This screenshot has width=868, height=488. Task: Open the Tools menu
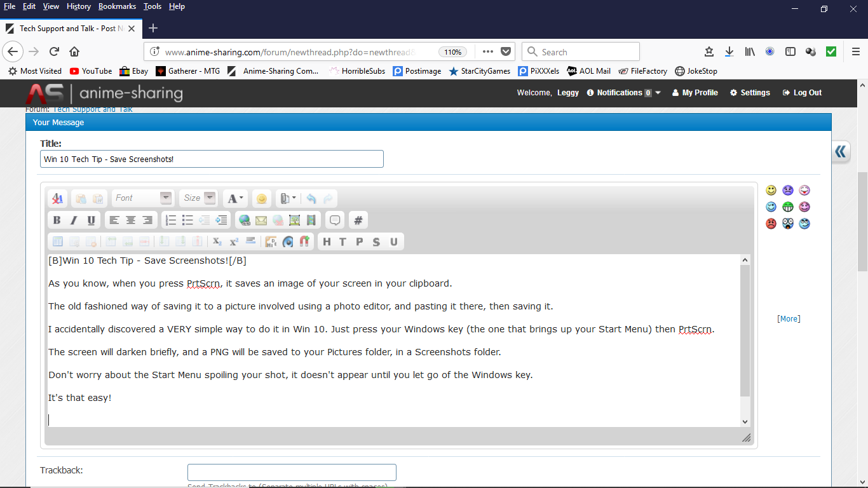point(153,6)
